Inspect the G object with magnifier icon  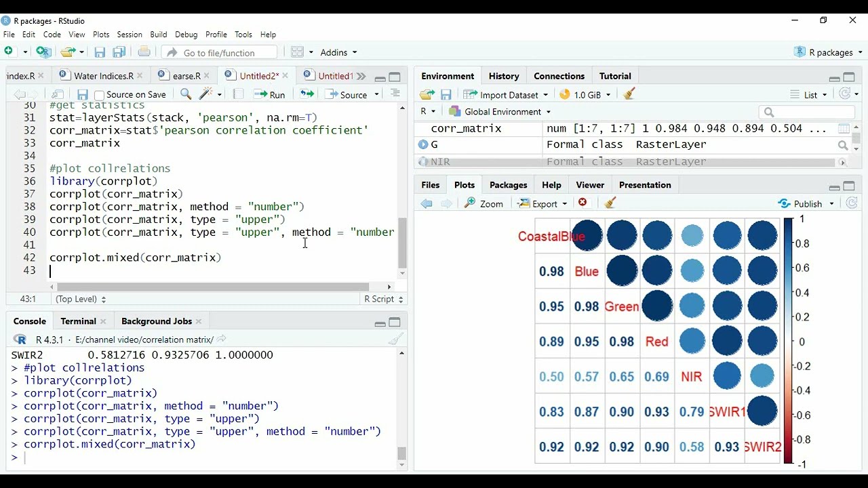tap(843, 144)
